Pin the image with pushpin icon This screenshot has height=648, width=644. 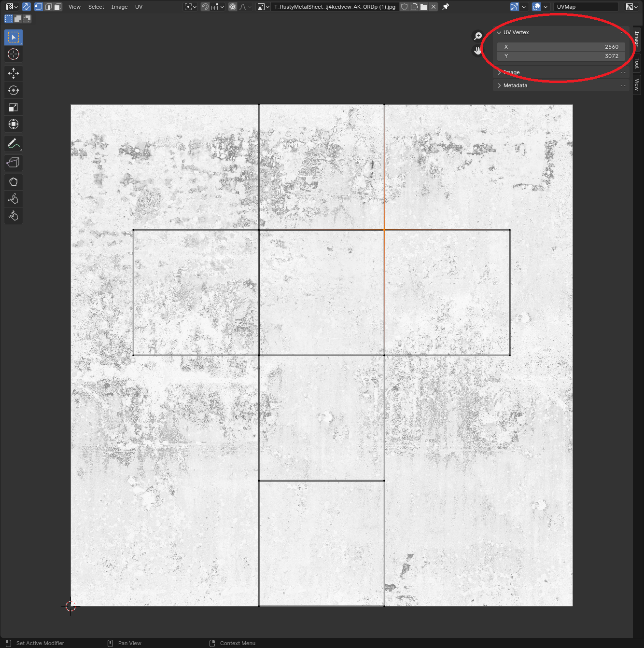446,7
